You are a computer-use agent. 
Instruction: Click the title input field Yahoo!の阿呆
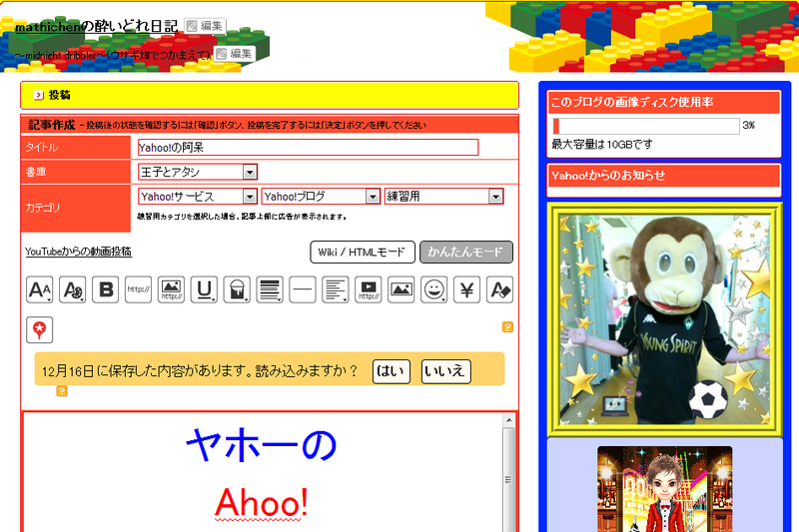pyautogui.click(x=309, y=148)
